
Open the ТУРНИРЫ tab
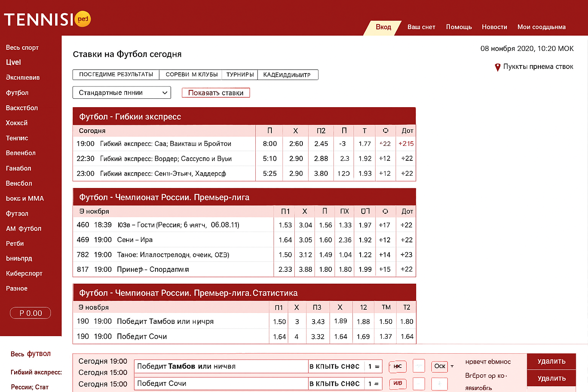point(240,75)
